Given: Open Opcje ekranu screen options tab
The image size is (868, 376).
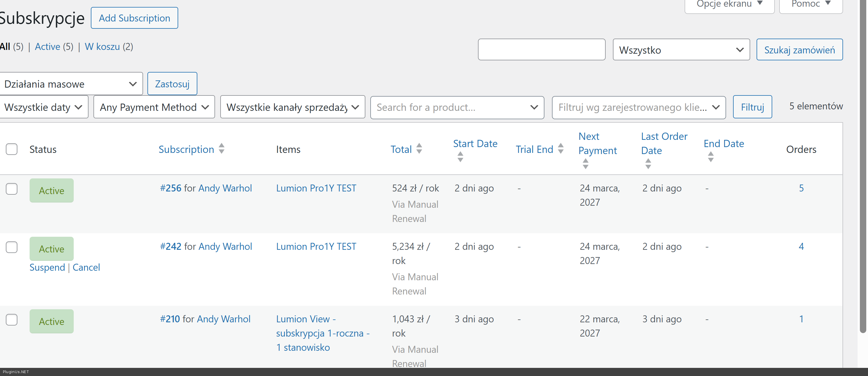Looking at the screenshot, I should point(729,4).
